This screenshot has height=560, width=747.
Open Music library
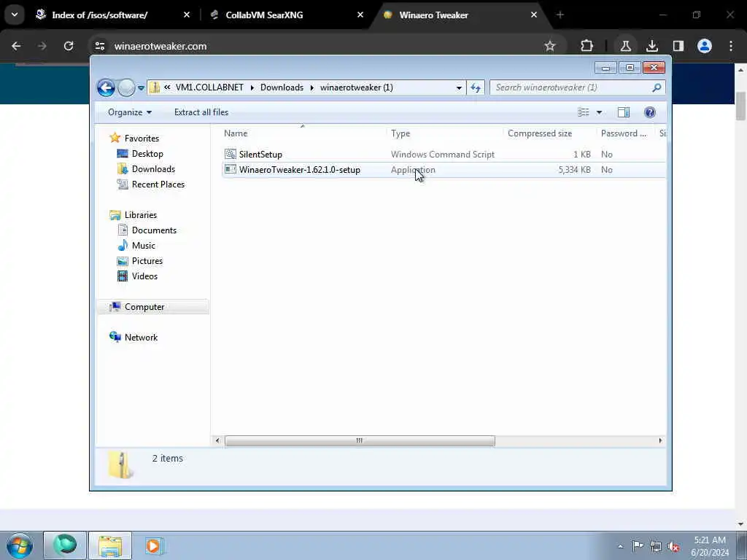pos(144,245)
